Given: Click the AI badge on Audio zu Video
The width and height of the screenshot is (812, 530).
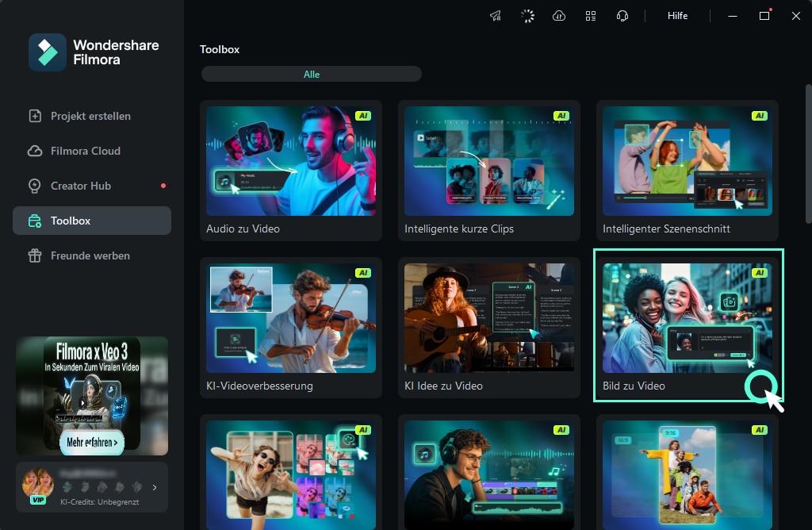Looking at the screenshot, I should [x=363, y=116].
